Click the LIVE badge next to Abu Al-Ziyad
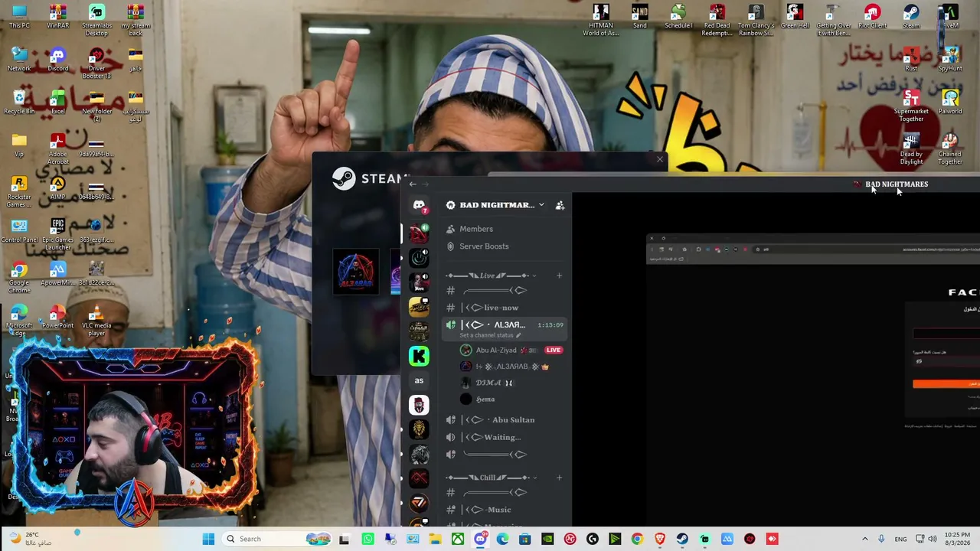The image size is (980, 551). pos(554,350)
